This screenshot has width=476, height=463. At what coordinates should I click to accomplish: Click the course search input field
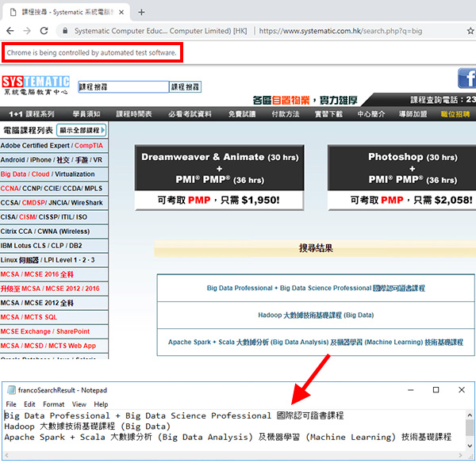[123, 87]
